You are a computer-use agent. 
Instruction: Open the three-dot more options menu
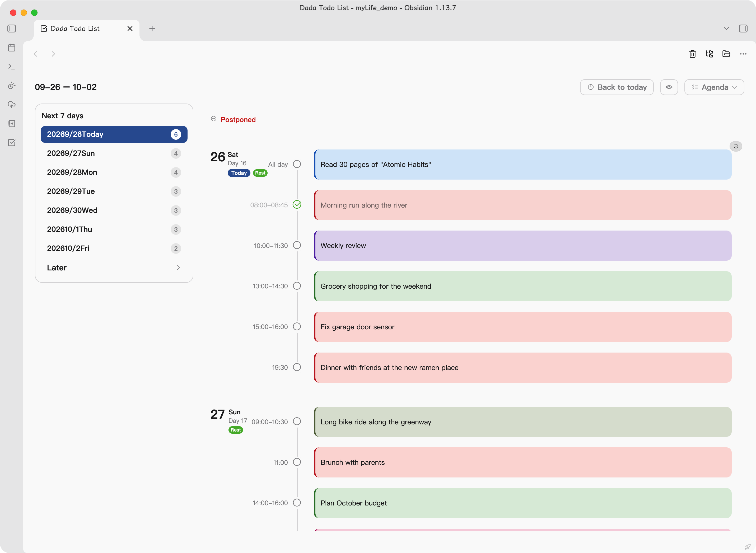743,54
